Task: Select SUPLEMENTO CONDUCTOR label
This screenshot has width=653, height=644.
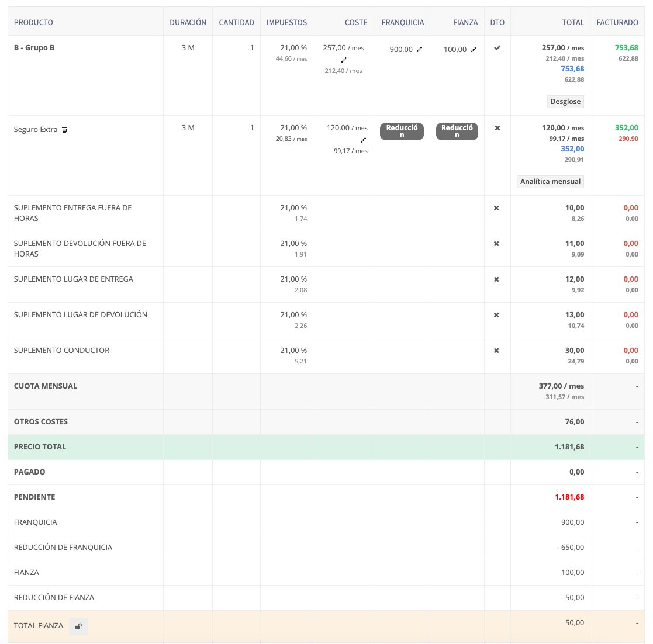Action: (x=61, y=350)
